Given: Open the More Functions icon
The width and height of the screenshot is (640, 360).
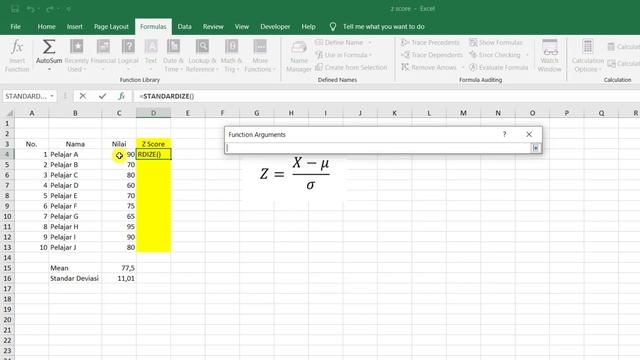Looking at the screenshot, I should (x=260, y=47).
